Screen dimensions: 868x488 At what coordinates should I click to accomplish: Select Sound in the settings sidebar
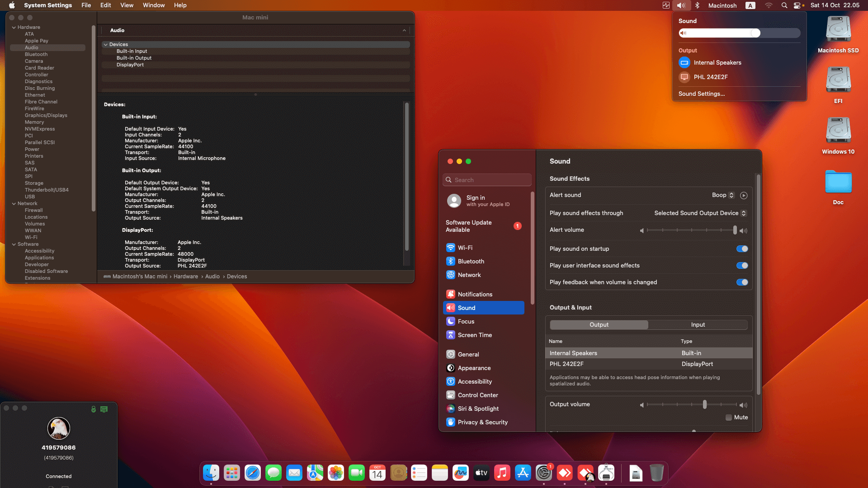click(466, 308)
